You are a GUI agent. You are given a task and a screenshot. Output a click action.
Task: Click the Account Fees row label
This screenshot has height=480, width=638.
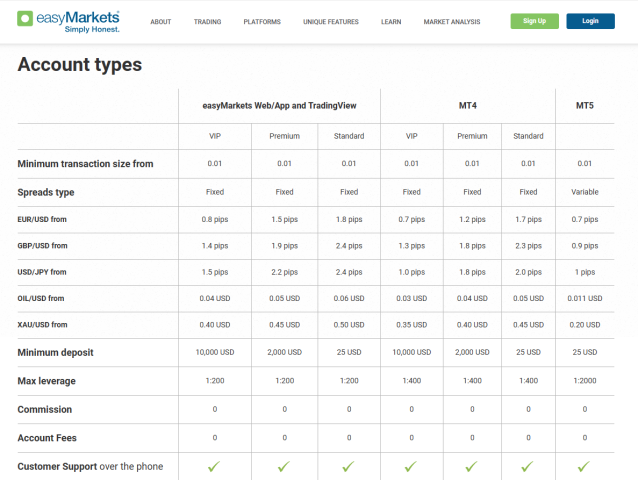(x=47, y=438)
